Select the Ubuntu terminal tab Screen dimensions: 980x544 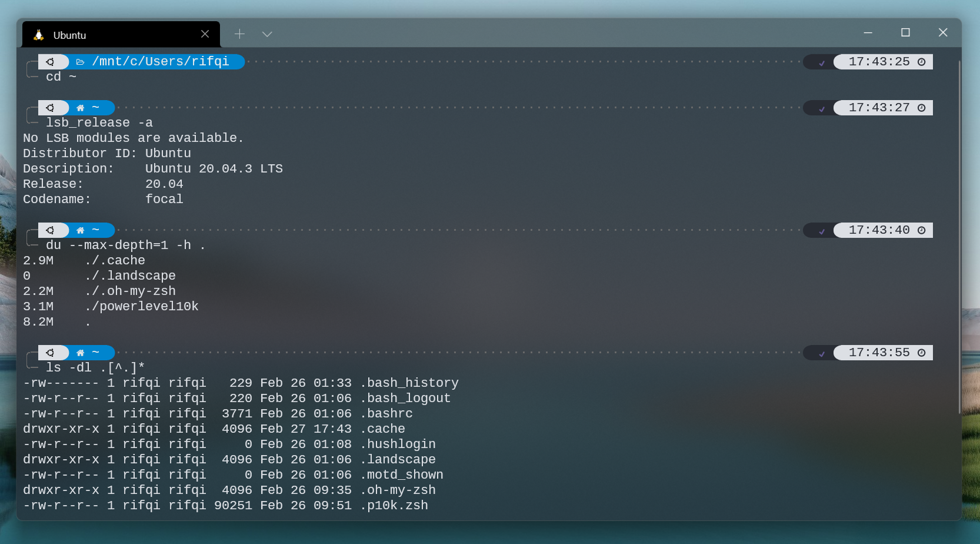(121, 35)
